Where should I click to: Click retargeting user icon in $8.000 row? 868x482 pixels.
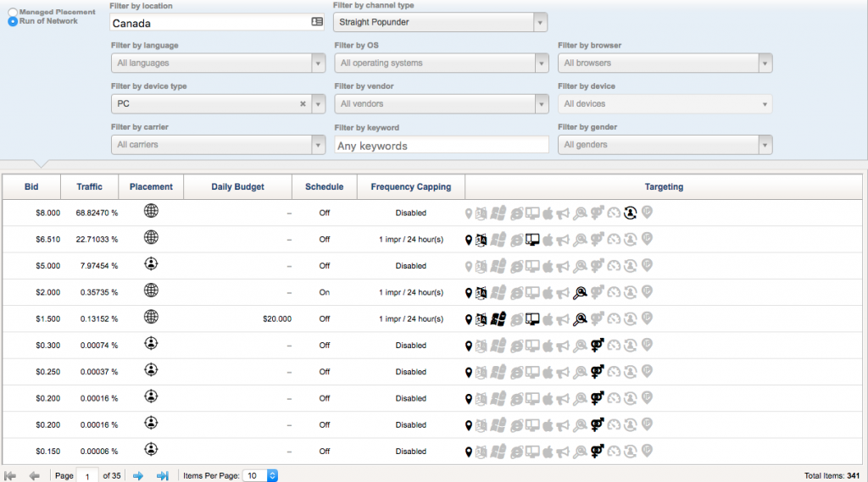pos(630,213)
